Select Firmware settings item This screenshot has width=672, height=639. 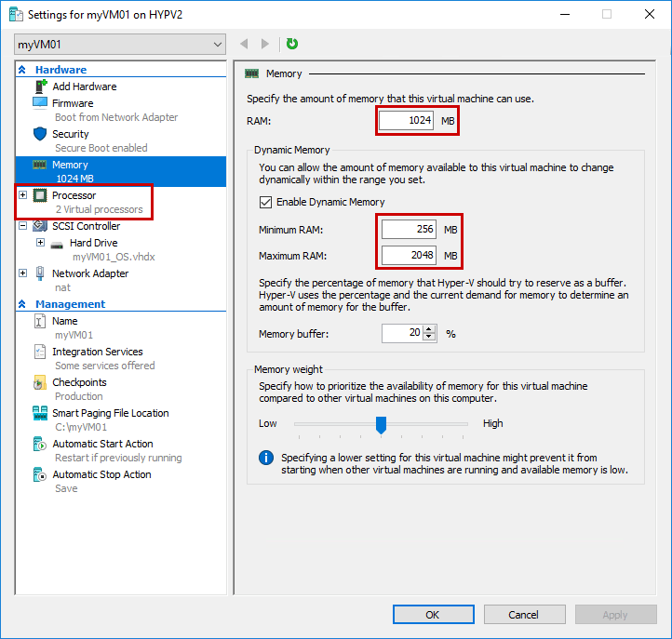73,103
